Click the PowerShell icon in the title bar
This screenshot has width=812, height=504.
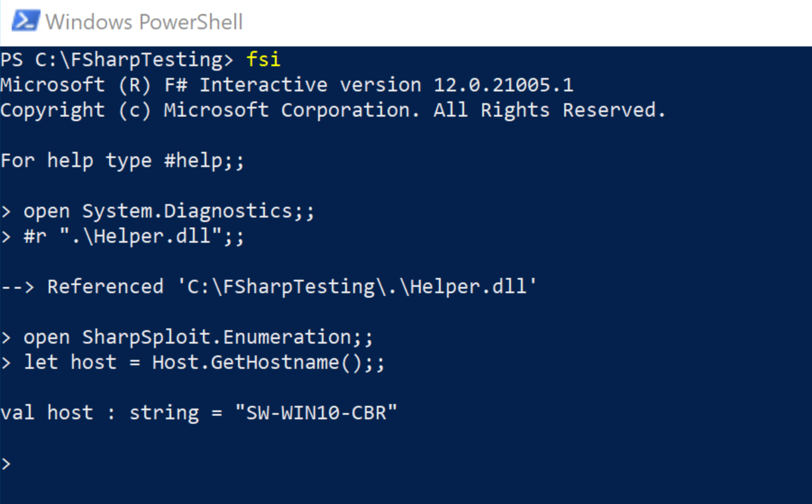[25, 21]
